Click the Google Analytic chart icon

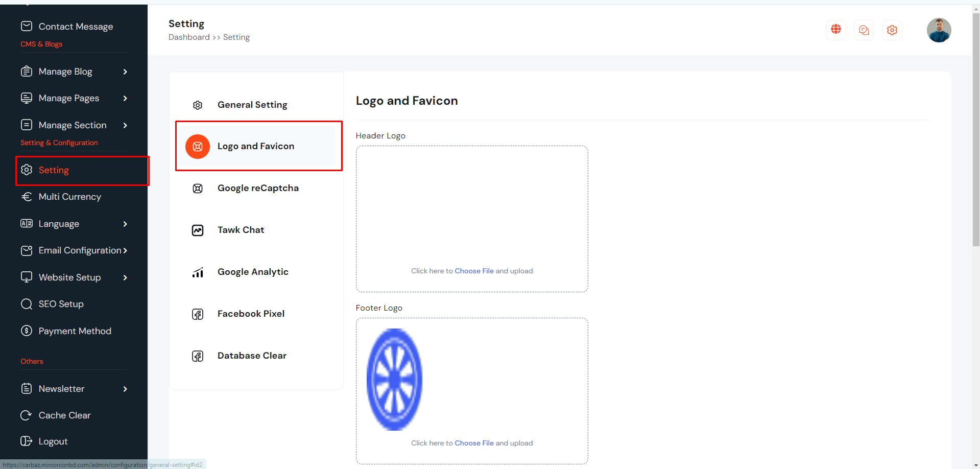(x=198, y=272)
